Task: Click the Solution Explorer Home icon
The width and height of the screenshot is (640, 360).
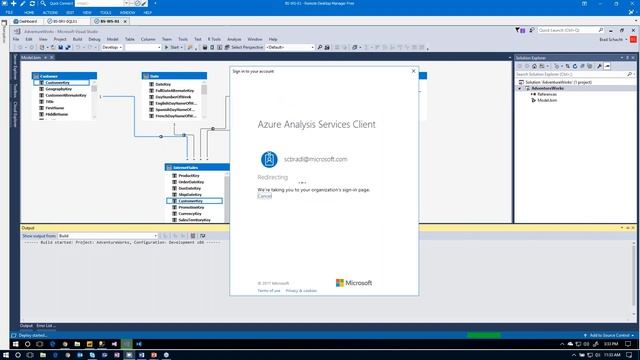Action: pos(534,66)
